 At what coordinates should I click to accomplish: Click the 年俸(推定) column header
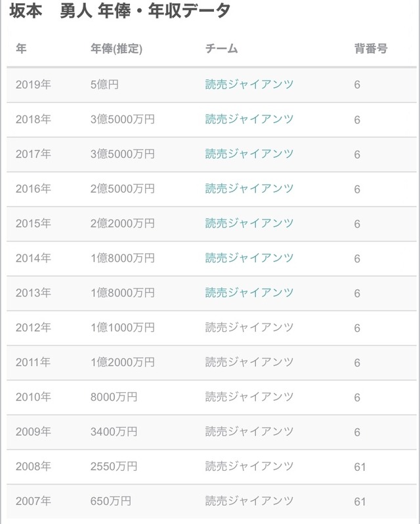pos(116,49)
